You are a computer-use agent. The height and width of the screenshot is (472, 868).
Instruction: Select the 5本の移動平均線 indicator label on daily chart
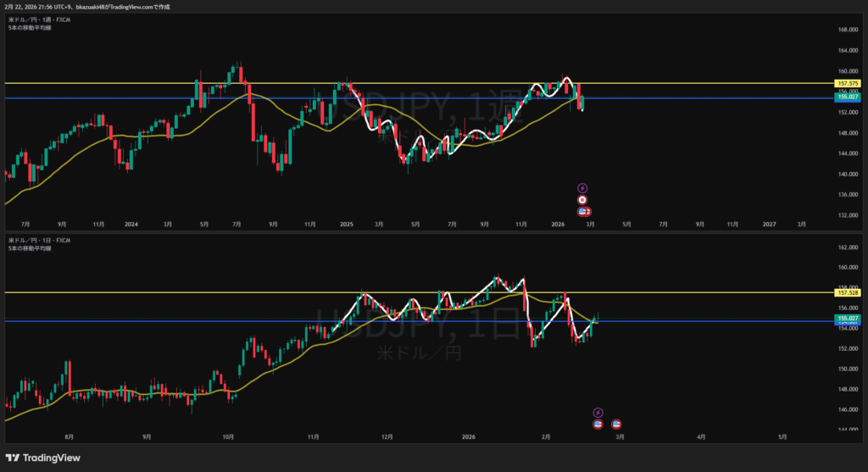pyautogui.click(x=30, y=248)
